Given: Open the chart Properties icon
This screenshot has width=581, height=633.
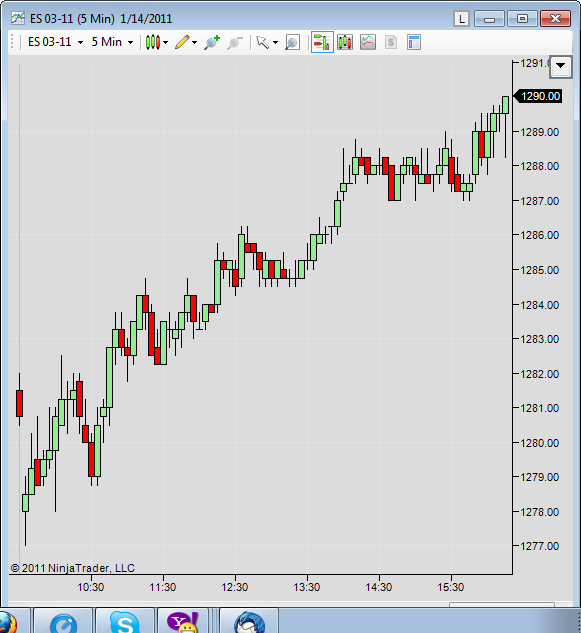Looking at the screenshot, I should [414, 42].
